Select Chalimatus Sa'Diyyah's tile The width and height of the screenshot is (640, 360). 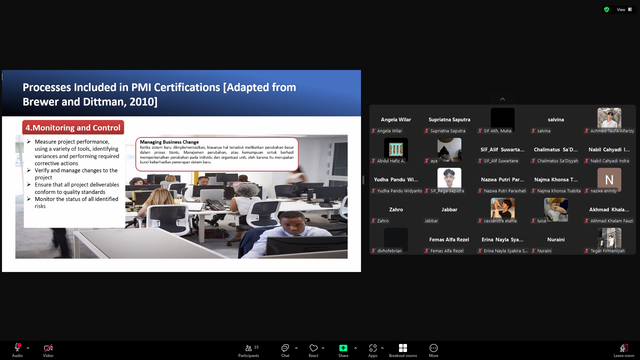tap(556, 150)
